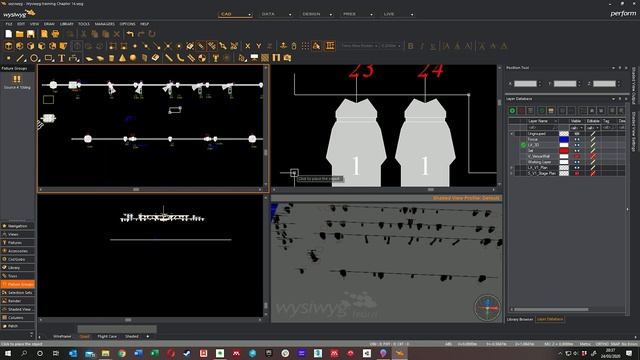The width and height of the screenshot is (640, 360).
Task: Click the white Working Layer color swatch
Action: coord(564,162)
